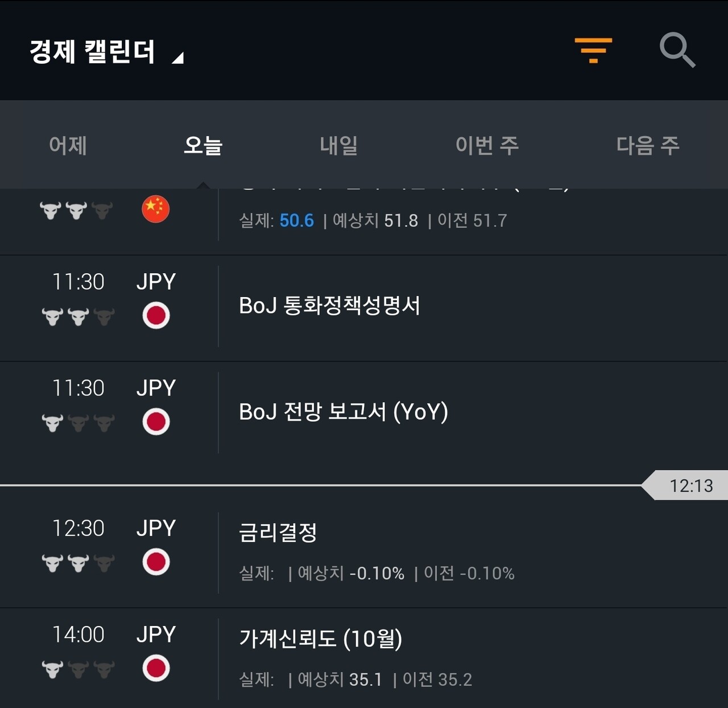Select the China flag icon on the PMI event
Viewport: 728px width, 708px height.
pyautogui.click(x=155, y=209)
